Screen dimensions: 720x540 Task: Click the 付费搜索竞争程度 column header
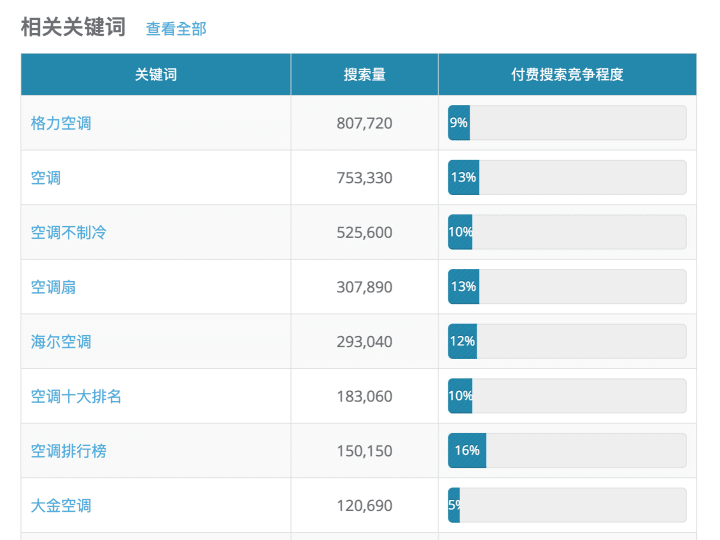568,74
